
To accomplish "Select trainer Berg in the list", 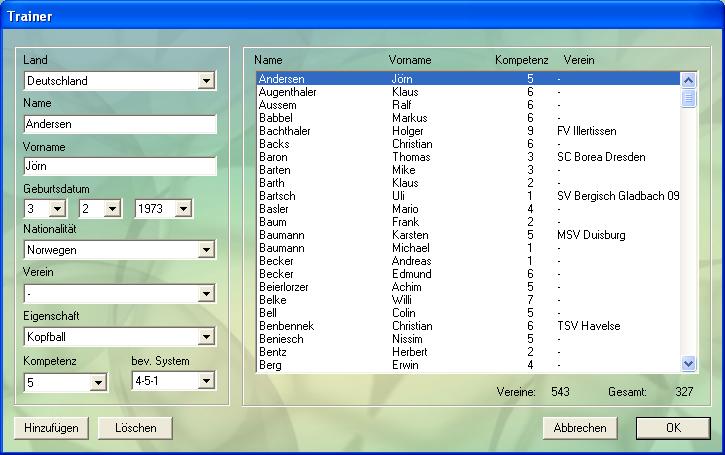I will (x=468, y=365).
